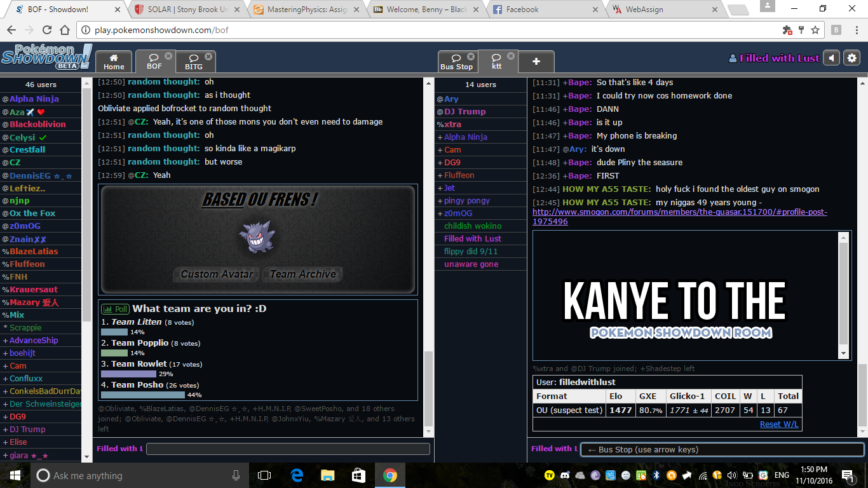Click the Custom Avatar button
The image size is (868, 488).
pyautogui.click(x=217, y=274)
